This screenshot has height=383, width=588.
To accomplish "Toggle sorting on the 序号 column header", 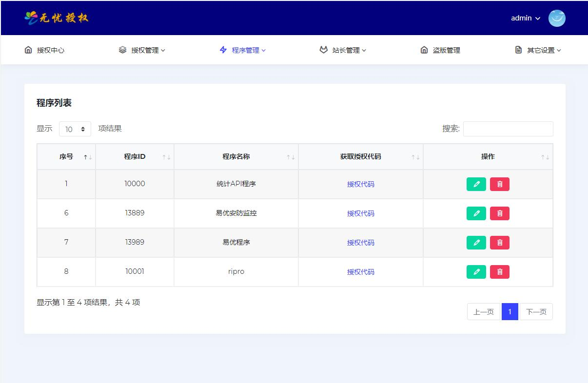I will click(87, 156).
